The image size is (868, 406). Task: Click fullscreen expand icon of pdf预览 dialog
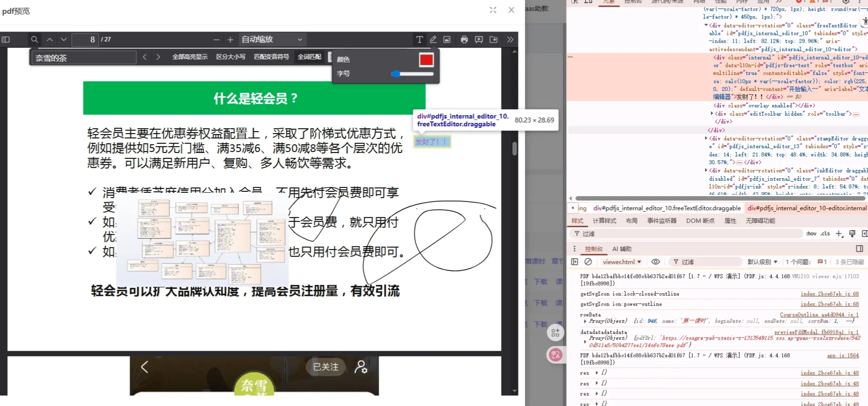coord(493,10)
